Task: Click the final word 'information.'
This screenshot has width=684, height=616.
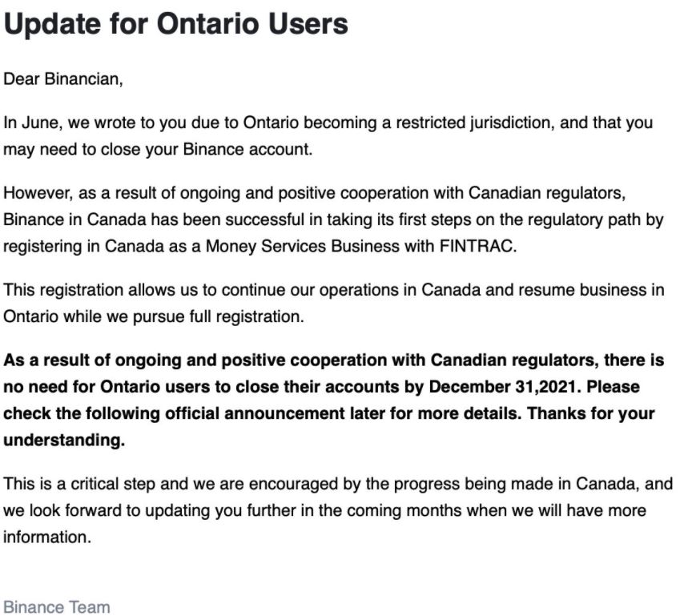Action: 47,537
